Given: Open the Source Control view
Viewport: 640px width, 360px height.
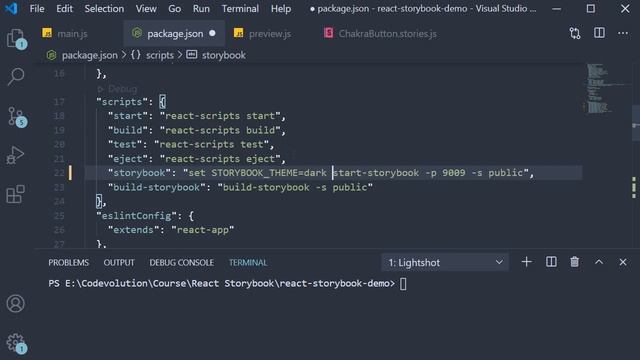Looking at the screenshot, I should [x=16, y=117].
